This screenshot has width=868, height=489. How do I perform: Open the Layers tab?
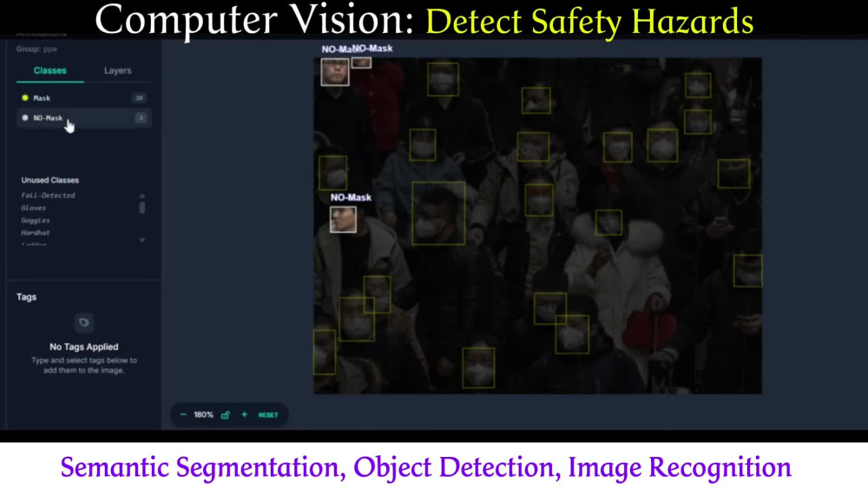click(x=117, y=70)
